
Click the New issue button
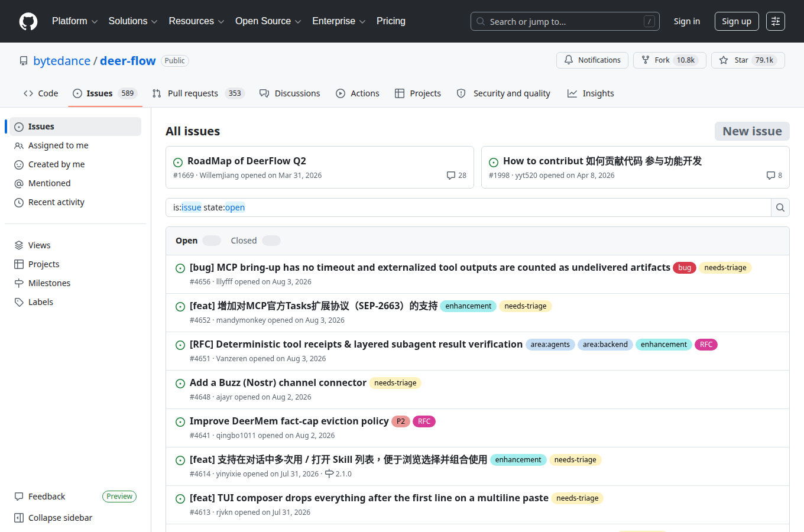point(752,131)
